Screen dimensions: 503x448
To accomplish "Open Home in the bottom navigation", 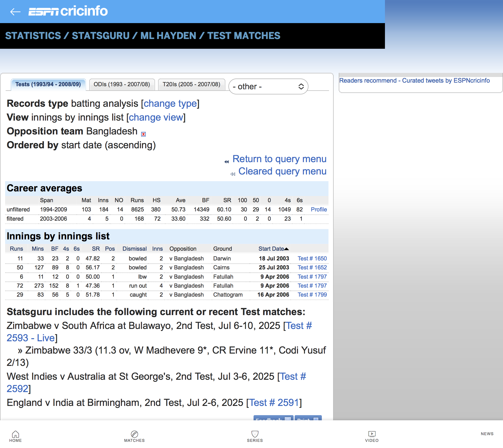I will coord(15,436).
